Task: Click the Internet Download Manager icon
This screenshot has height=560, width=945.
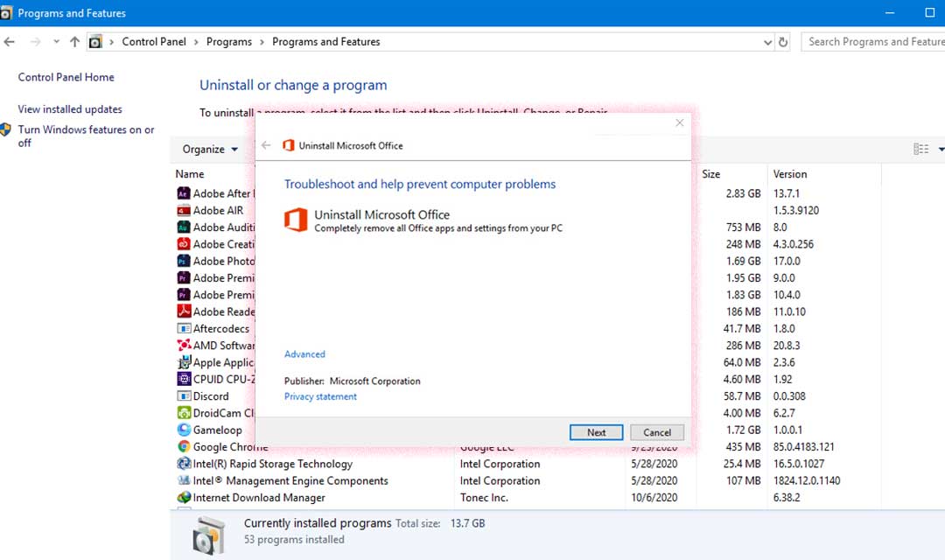Action: click(x=184, y=497)
